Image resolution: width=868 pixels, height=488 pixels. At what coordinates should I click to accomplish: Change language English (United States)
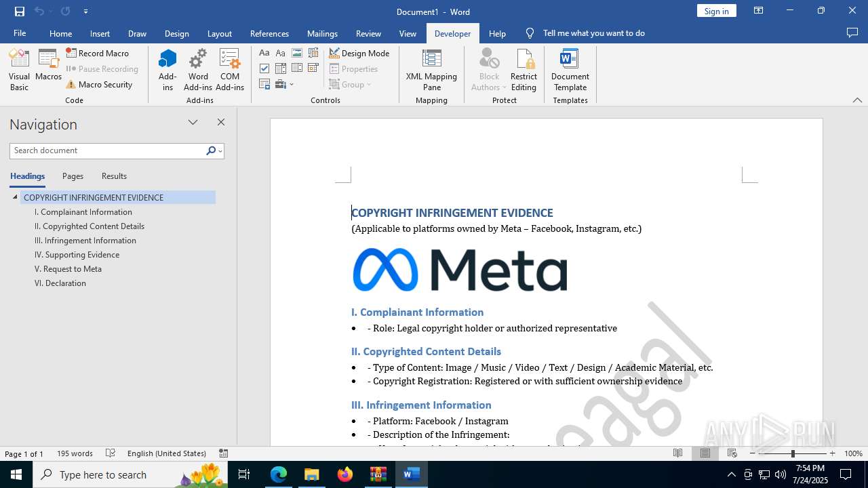(167, 453)
